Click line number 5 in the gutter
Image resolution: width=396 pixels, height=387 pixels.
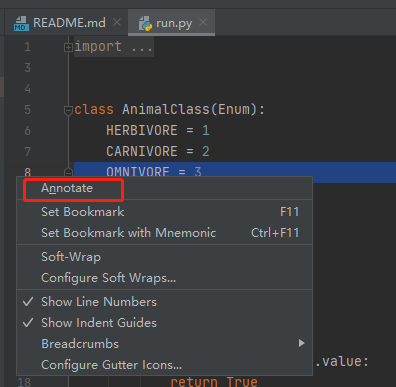[27, 110]
